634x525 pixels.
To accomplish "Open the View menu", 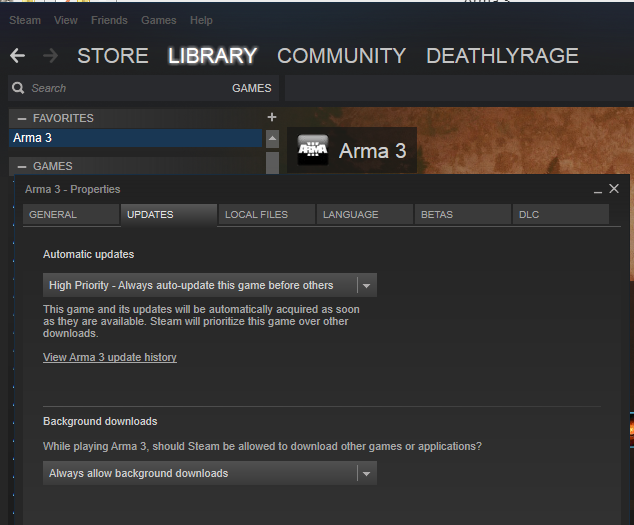I will point(66,20).
